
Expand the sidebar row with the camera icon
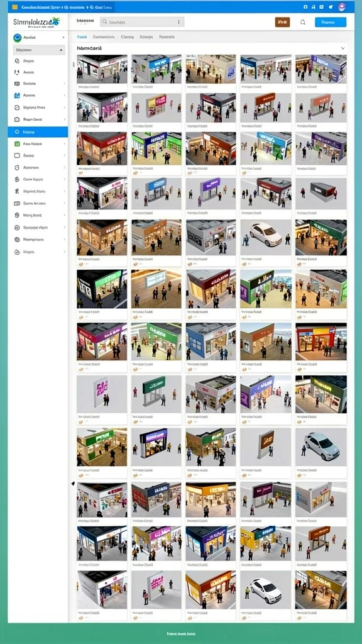(x=65, y=84)
